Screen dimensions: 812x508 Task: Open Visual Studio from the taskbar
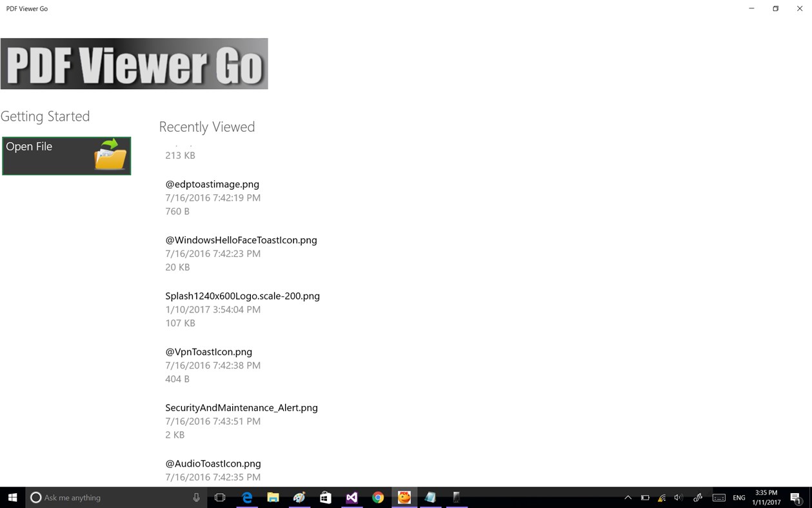click(x=352, y=497)
